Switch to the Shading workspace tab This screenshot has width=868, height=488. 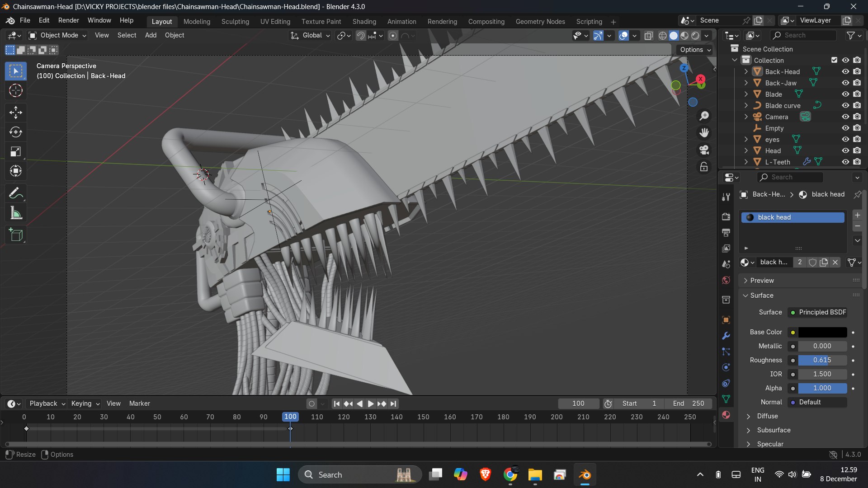(364, 22)
